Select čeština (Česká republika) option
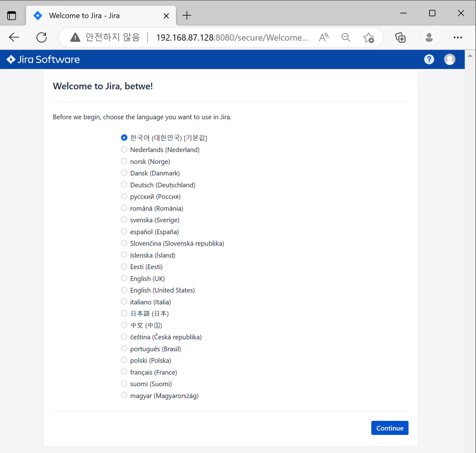This screenshot has width=476, height=453. coord(124,337)
